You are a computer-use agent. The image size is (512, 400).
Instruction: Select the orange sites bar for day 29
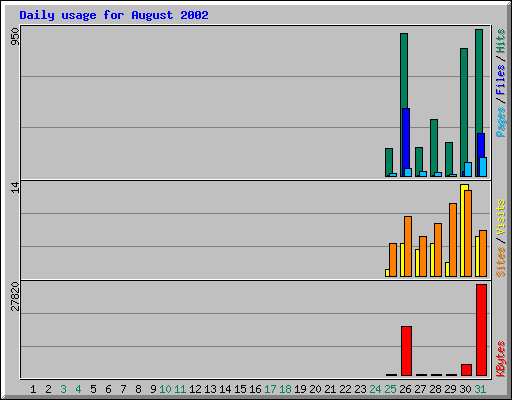pyautogui.click(x=453, y=240)
